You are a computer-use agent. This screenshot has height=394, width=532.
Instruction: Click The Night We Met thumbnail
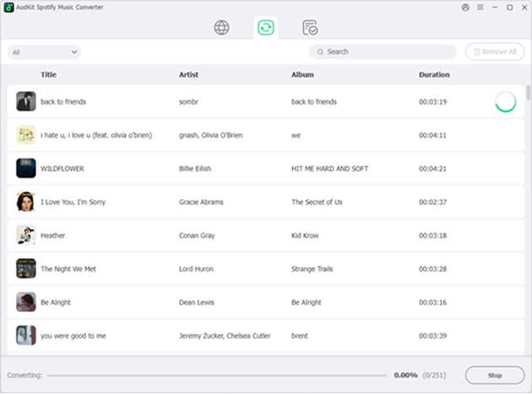click(x=26, y=268)
